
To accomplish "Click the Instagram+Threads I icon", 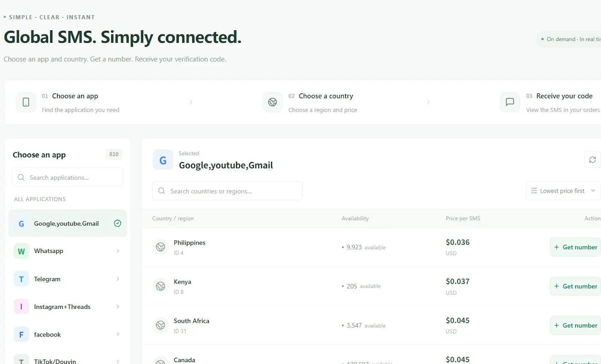I will (x=21, y=307).
